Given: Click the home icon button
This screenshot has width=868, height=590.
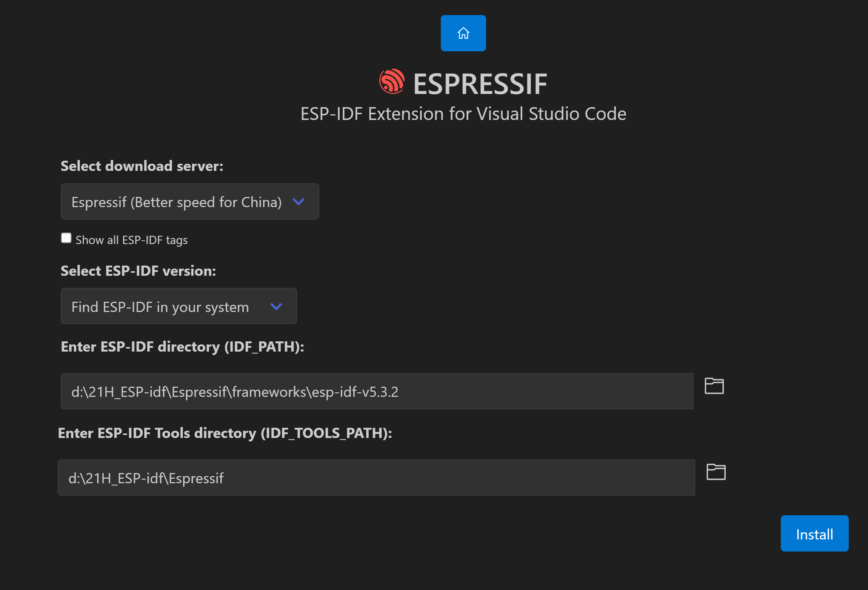Looking at the screenshot, I should (463, 33).
